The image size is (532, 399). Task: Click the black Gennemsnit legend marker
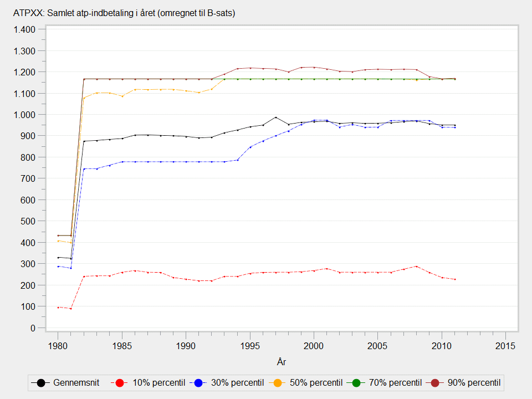click(x=42, y=383)
